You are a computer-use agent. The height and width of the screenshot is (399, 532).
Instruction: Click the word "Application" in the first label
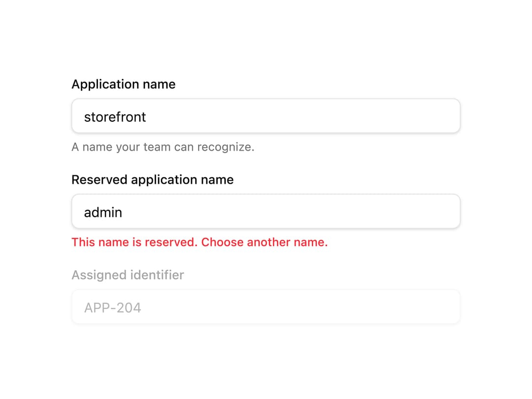(105, 84)
